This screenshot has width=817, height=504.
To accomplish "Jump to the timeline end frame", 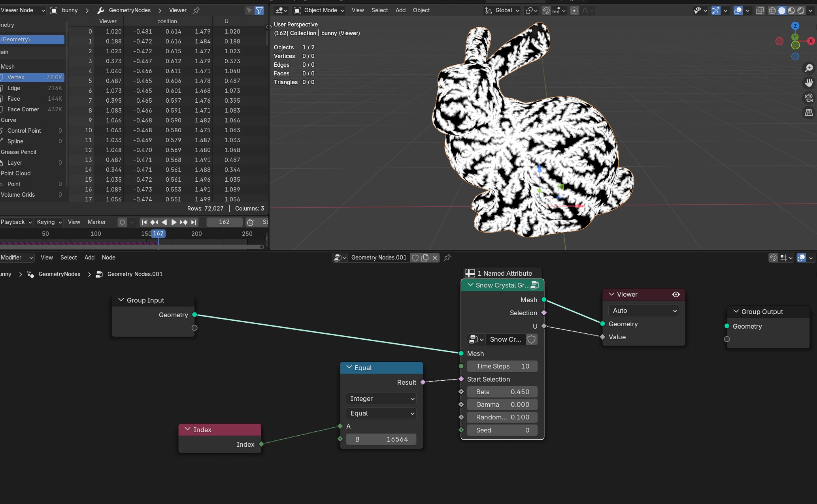I will point(193,222).
